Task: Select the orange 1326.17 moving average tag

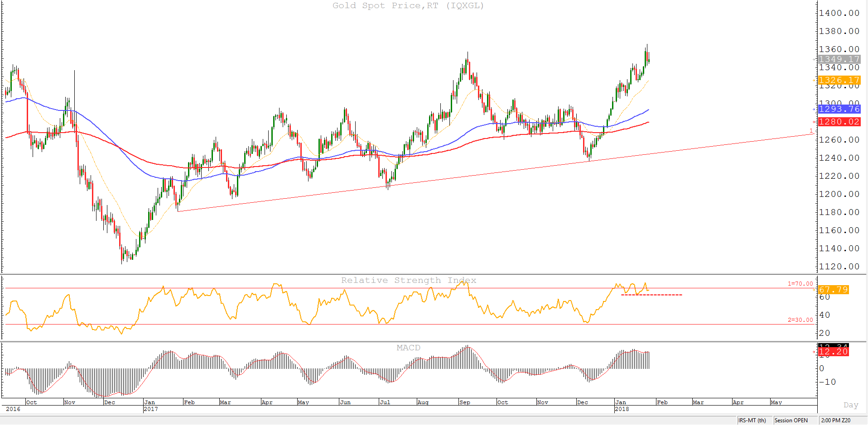Action: 839,80
